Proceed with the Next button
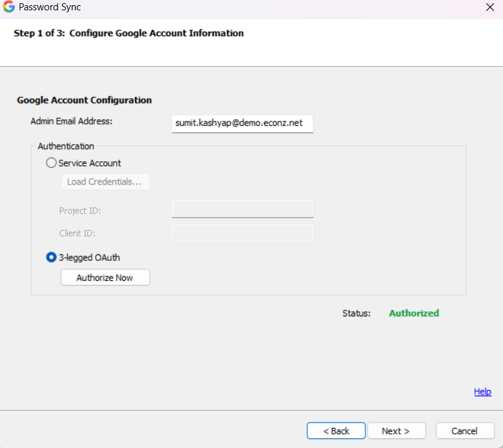The width and height of the screenshot is (503, 448). pos(396,431)
